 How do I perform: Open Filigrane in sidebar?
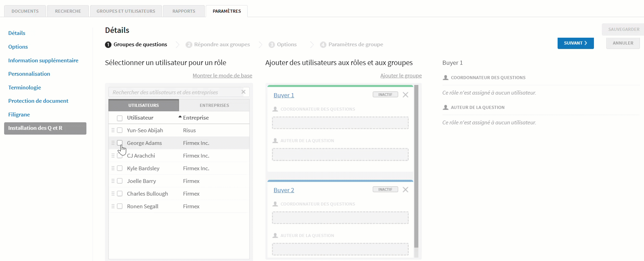pyautogui.click(x=19, y=114)
